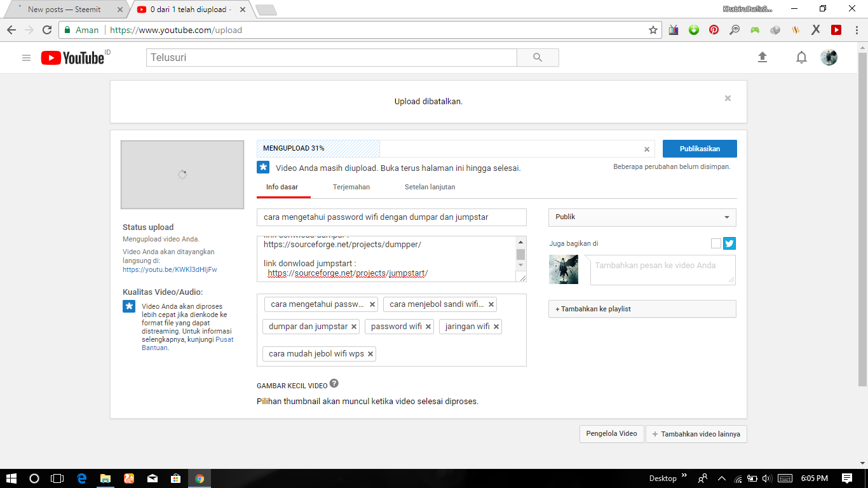868x488 pixels.
Task: Open a new browser tab
Action: pos(266,10)
